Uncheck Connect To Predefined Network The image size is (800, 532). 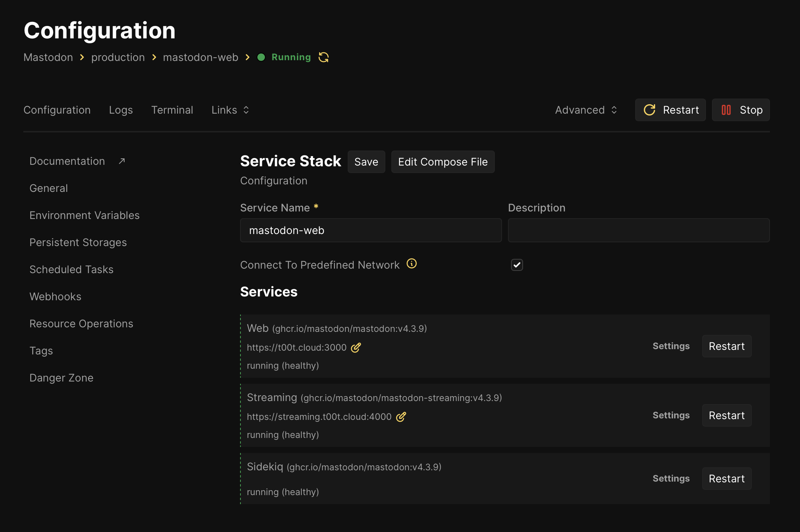point(517,265)
